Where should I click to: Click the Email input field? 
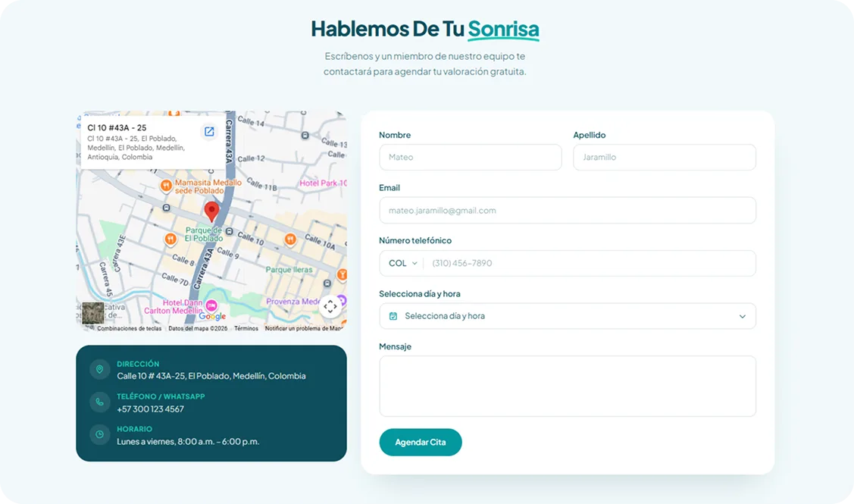pos(568,211)
